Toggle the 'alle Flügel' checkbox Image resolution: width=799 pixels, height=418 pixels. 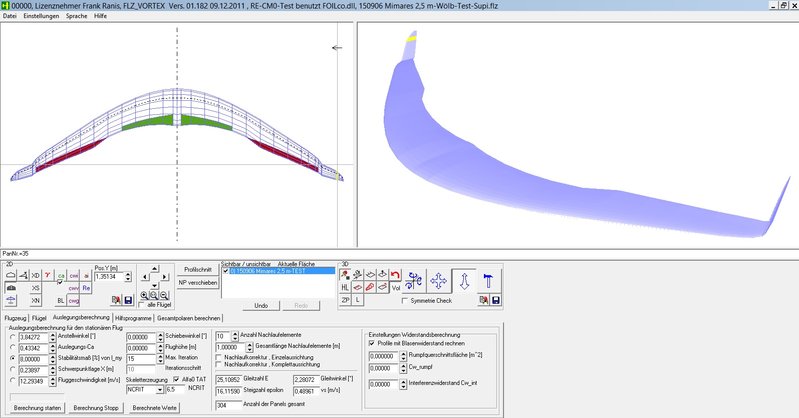pyautogui.click(x=141, y=305)
